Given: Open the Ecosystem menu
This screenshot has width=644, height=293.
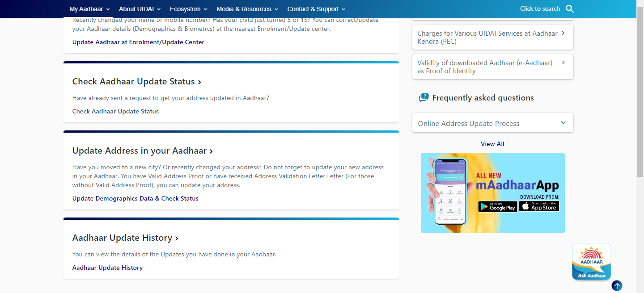Looking at the screenshot, I should pos(188,9).
